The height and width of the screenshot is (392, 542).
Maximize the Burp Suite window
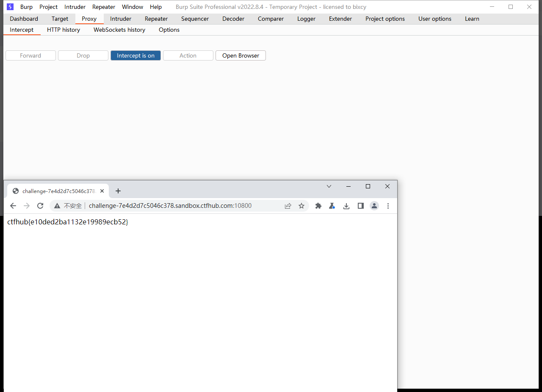point(511,7)
